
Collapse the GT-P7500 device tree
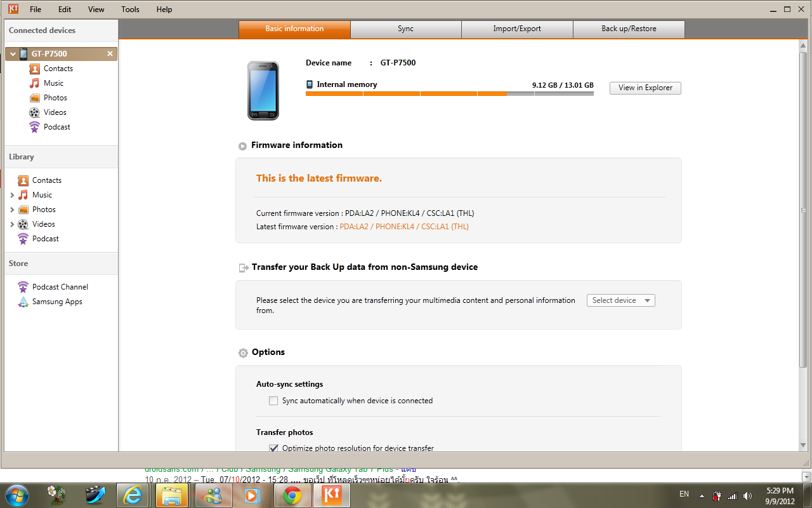[13, 54]
